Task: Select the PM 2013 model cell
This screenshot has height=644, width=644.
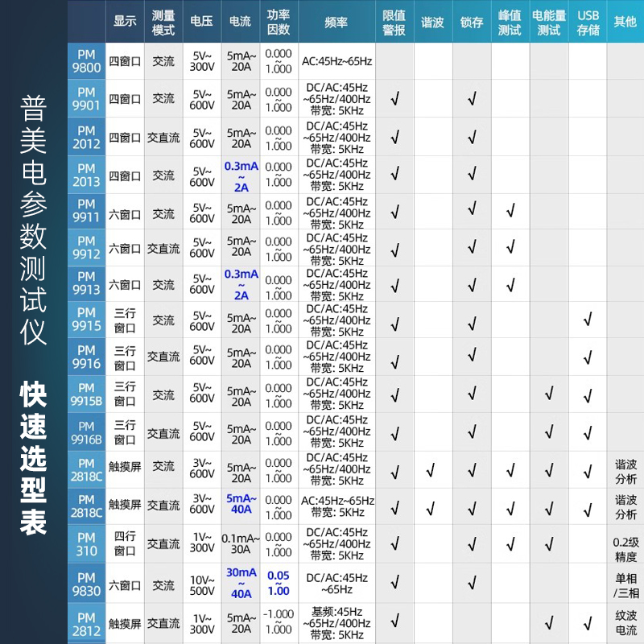Action: click(x=86, y=175)
